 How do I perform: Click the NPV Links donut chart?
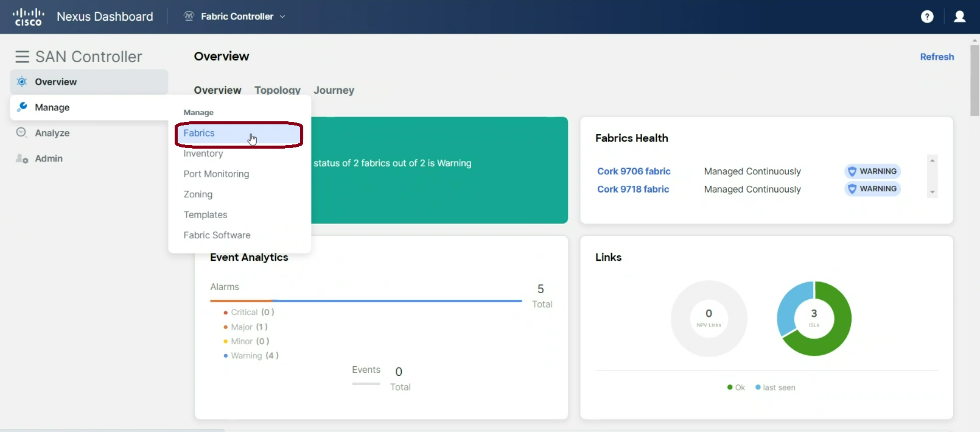(709, 318)
